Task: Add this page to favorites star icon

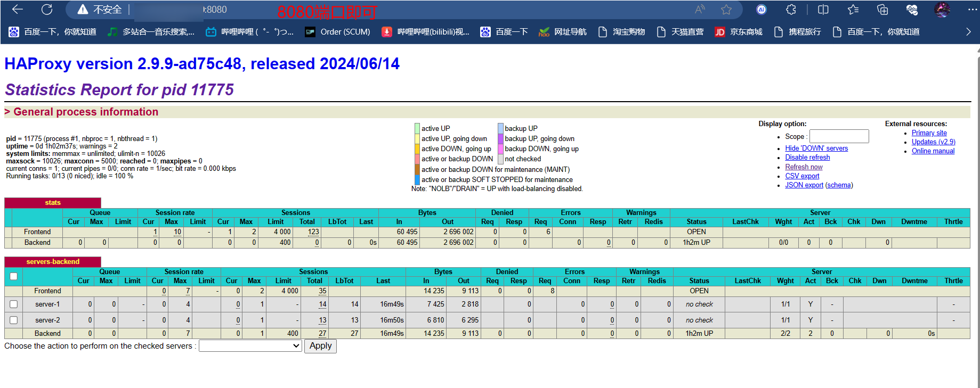Action: click(x=726, y=10)
